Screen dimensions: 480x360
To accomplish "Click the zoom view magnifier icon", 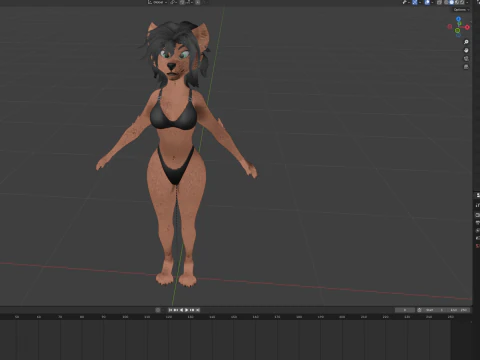I will point(466,42).
